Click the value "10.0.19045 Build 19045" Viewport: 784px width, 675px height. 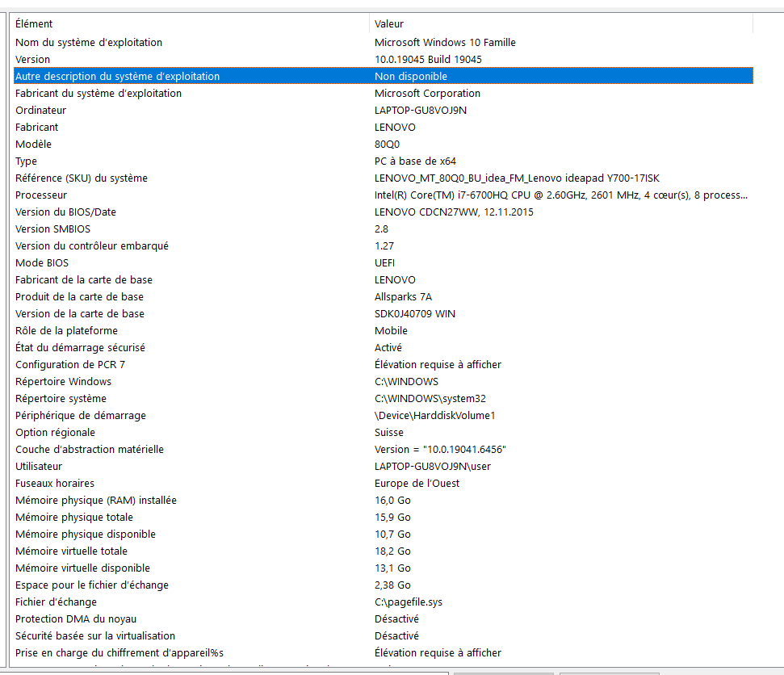[x=428, y=60]
